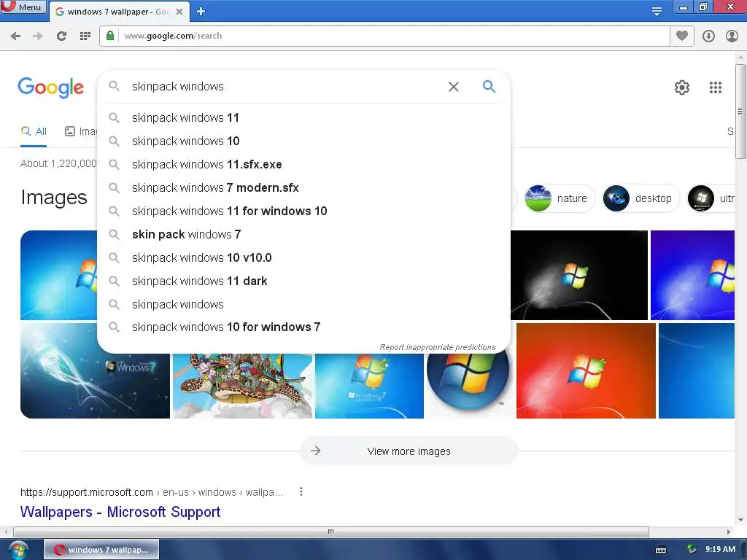Screen dimensions: 747x560
Task: Add page to bookmarks heart icon
Action: click(x=682, y=36)
